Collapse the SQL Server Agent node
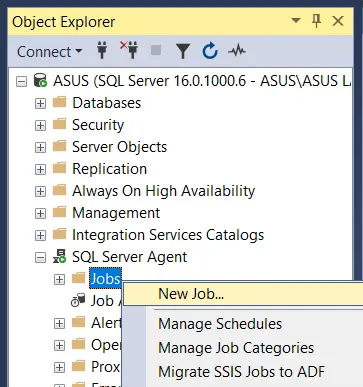This screenshot has width=363, height=387. click(40, 257)
